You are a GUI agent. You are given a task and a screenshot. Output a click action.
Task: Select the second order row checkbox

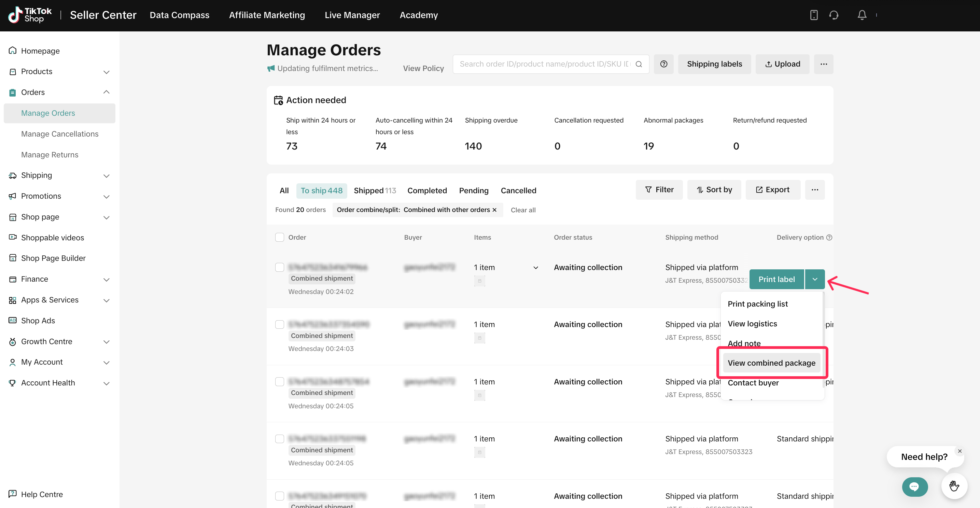[279, 324]
